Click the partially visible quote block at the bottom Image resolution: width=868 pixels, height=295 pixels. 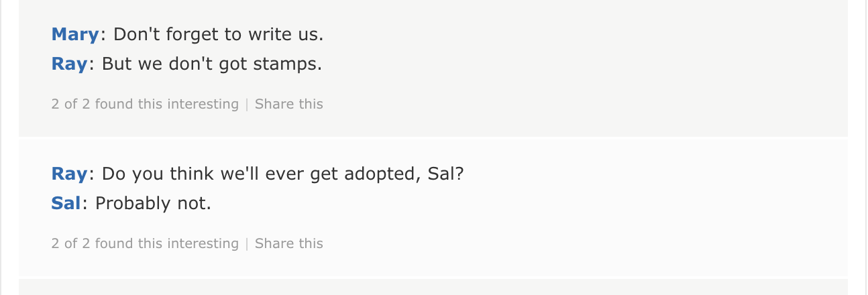click(x=433, y=288)
